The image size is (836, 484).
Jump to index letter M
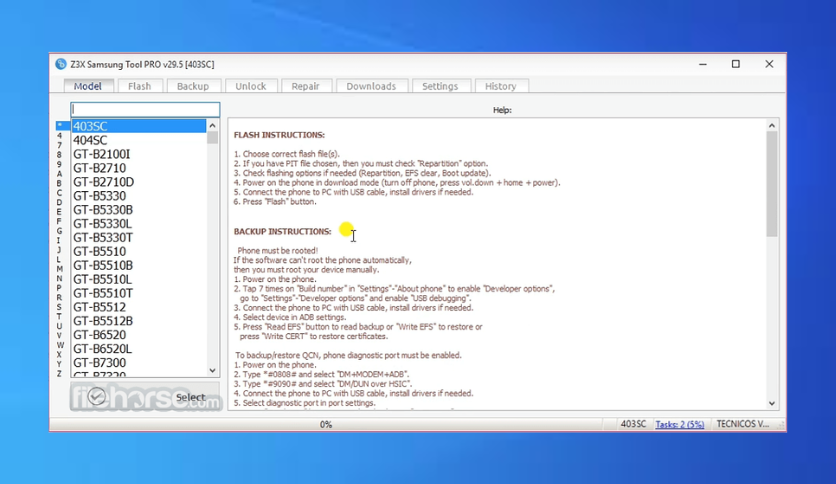point(59,269)
